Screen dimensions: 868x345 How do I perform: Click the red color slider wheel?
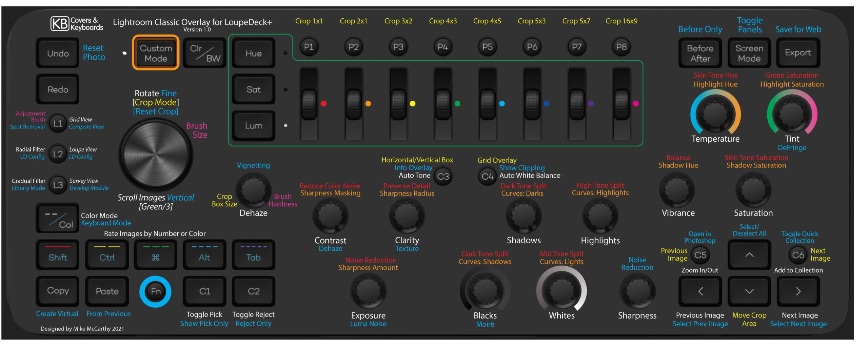pyautogui.click(x=309, y=104)
